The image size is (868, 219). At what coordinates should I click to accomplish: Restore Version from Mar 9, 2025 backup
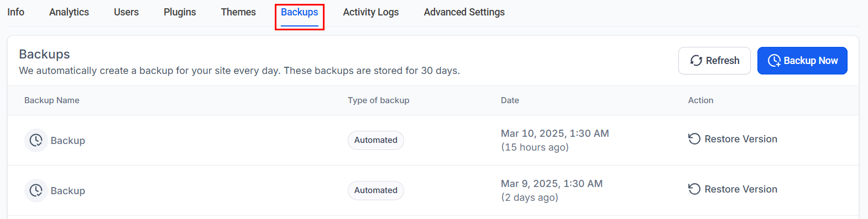coord(733,189)
